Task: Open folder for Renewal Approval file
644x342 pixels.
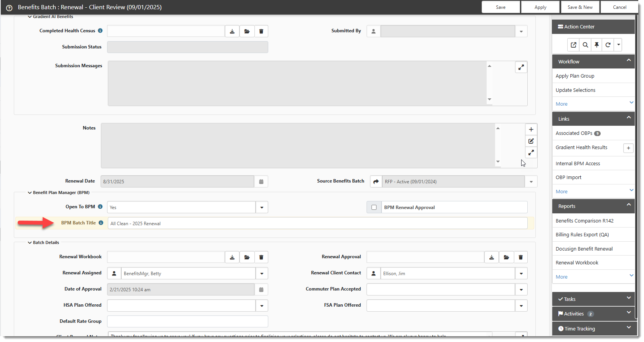Action: tap(506, 257)
